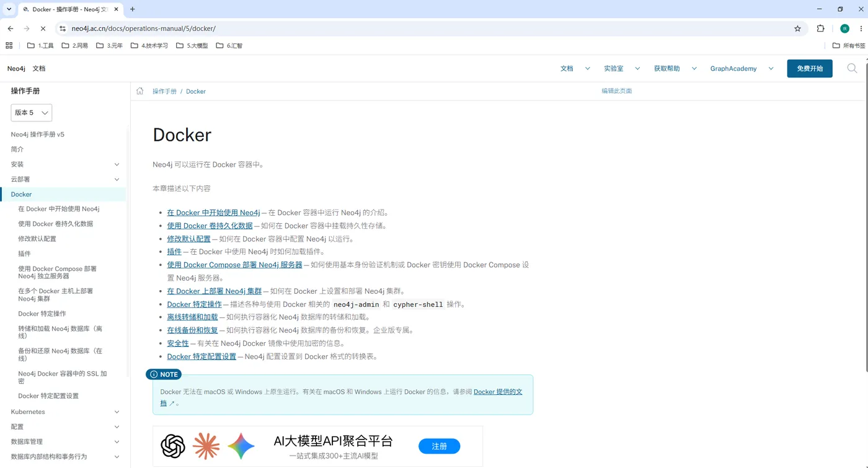Open the 获取帮助 dropdown menu
This screenshot has height=468, width=868.
point(675,68)
